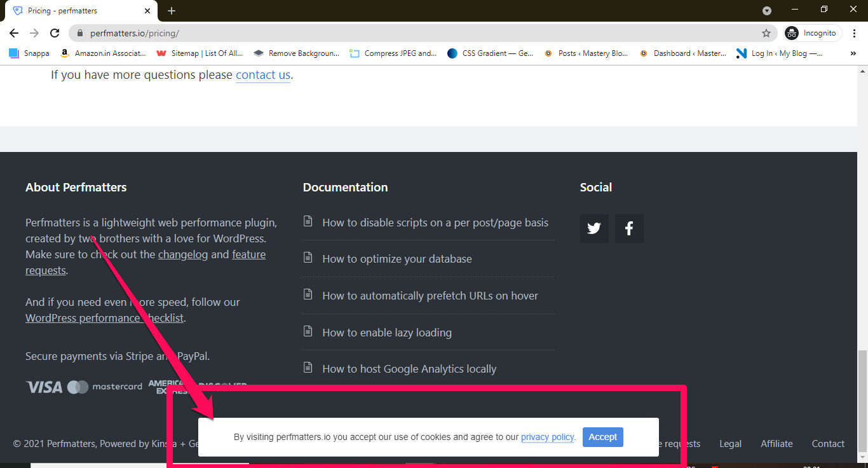
Task: Open the Contact footer link
Action: pyautogui.click(x=828, y=444)
